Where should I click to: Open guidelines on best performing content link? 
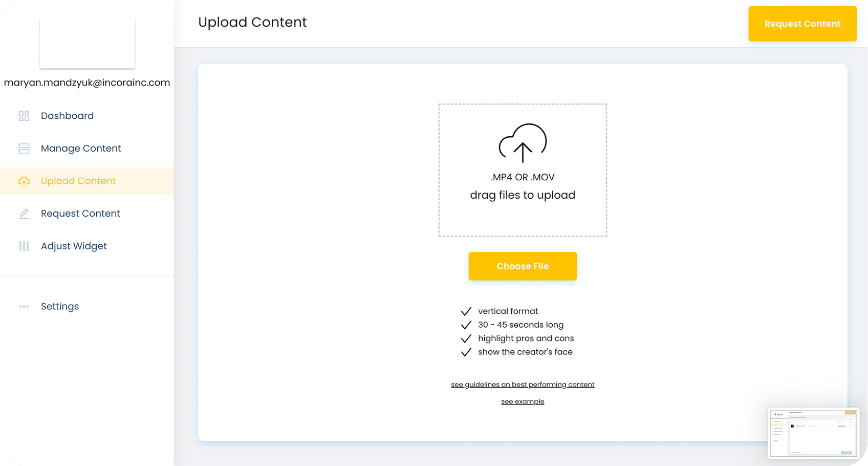pyautogui.click(x=523, y=385)
